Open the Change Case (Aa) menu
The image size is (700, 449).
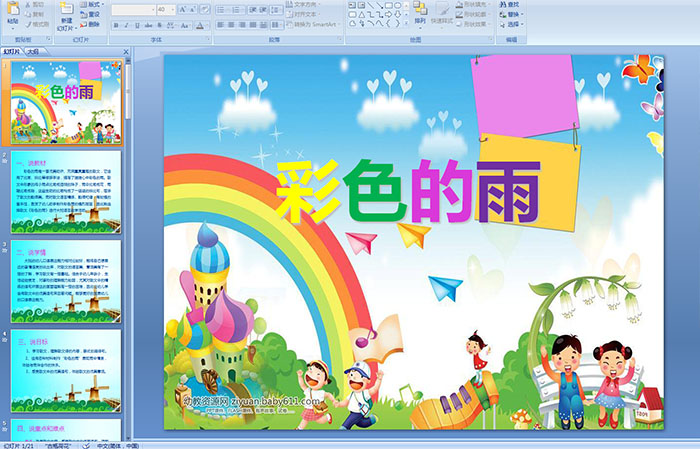click(184, 25)
